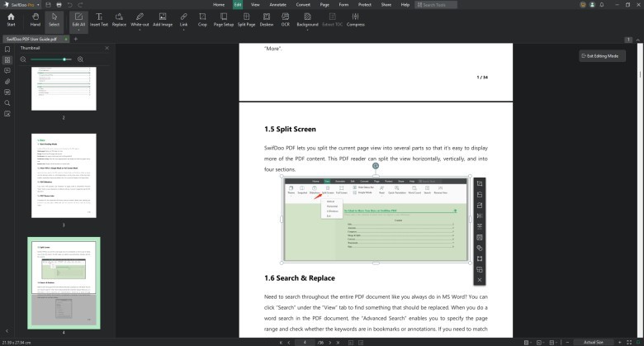Click the Add Image tool
This screenshot has width=644, height=346.
(163, 19)
